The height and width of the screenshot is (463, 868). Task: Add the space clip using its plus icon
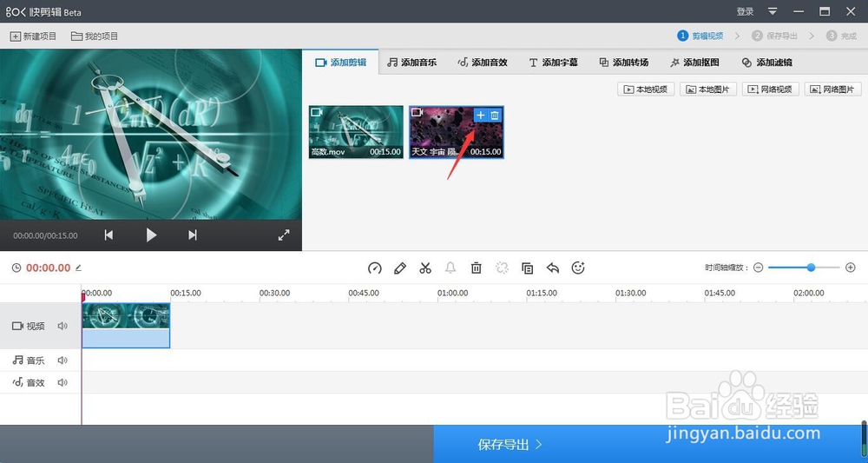(481, 116)
